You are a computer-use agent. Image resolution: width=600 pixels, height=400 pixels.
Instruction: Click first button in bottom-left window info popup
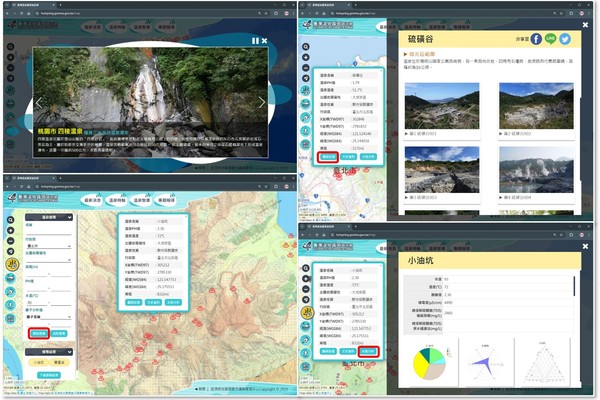pos(134,302)
